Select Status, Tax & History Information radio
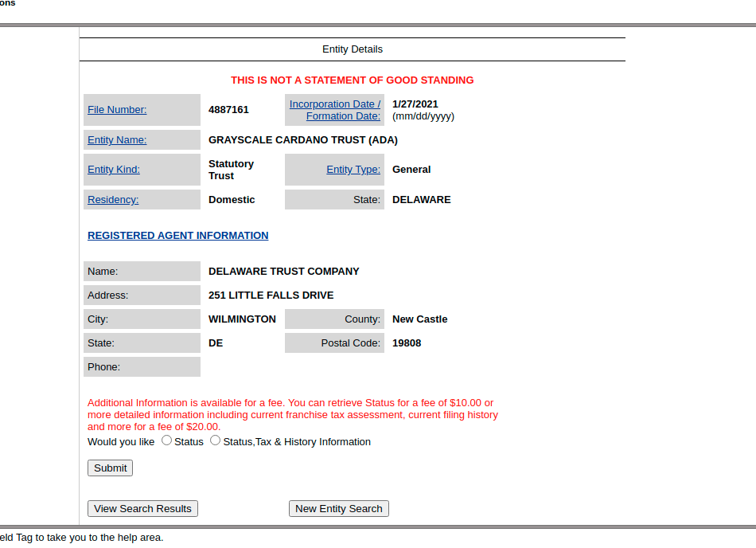This screenshot has width=756, height=548. coord(215,440)
